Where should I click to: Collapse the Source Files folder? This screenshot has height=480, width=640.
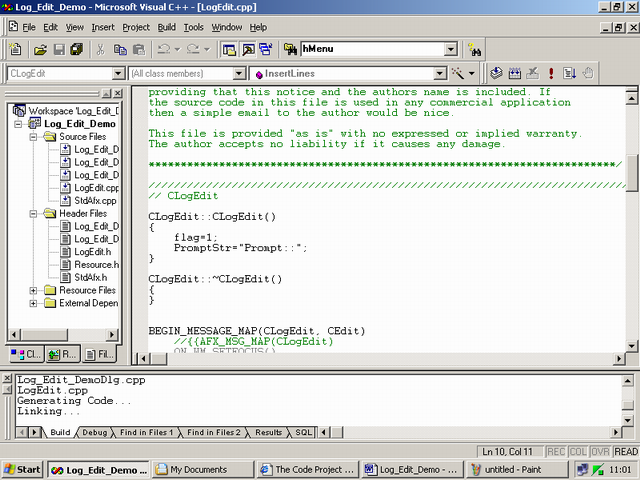(33, 137)
